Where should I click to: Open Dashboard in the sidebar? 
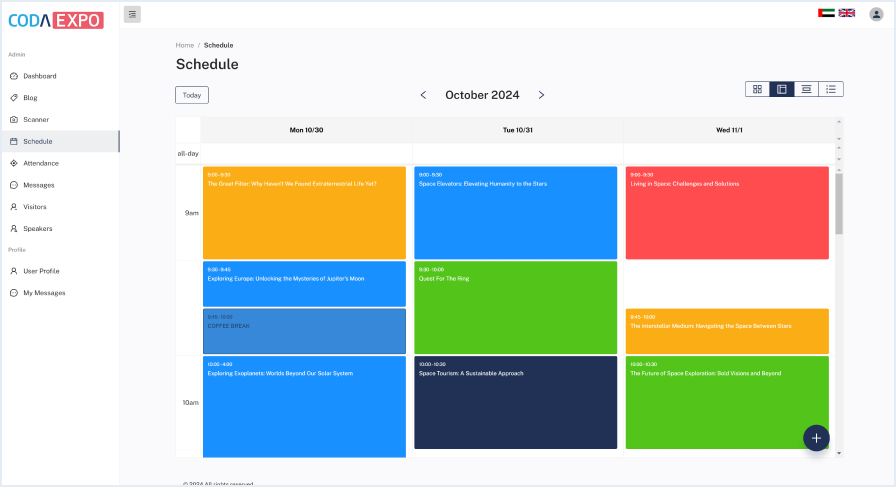point(39,76)
